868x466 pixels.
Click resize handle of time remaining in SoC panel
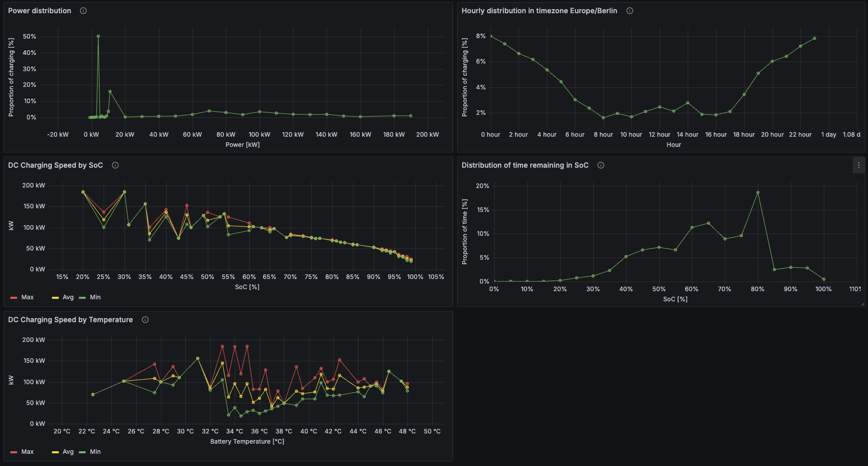[x=862, y=304]
